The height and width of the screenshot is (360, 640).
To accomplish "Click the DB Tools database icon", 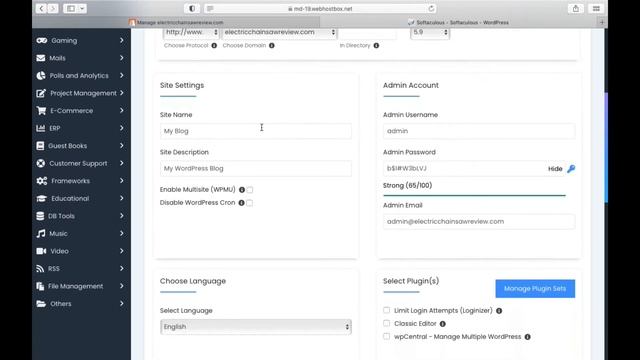I will 40,216.
